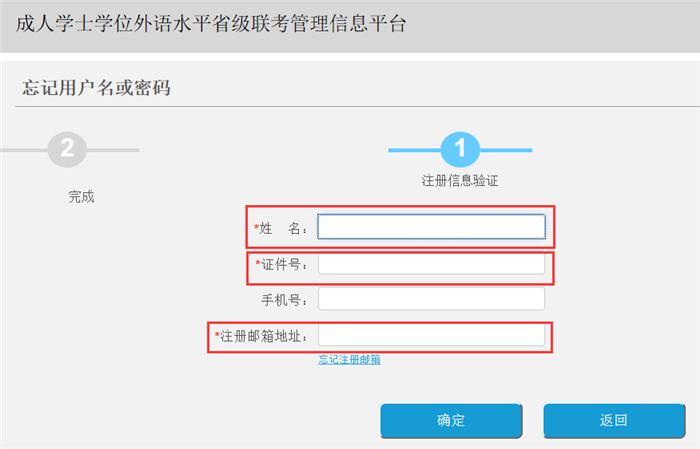Focus the 注册邮箱地址 input box
Image resolution: width=700 pixels, height=449 pixels.
point(431,334)
